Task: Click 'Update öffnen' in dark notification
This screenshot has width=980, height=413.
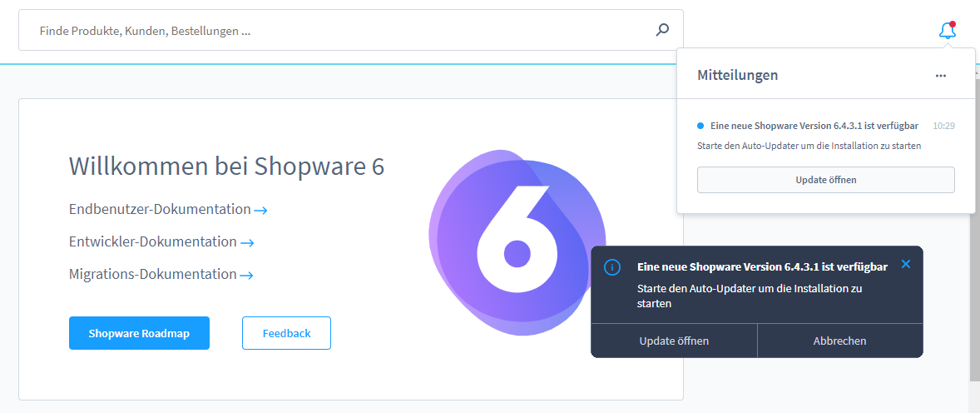Action: click(674, 341)
